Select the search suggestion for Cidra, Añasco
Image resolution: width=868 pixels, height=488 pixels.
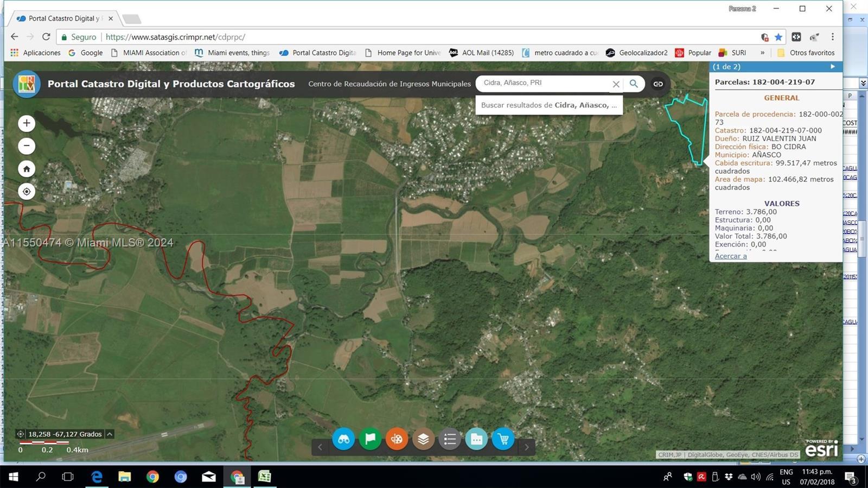tap(548, 105)
